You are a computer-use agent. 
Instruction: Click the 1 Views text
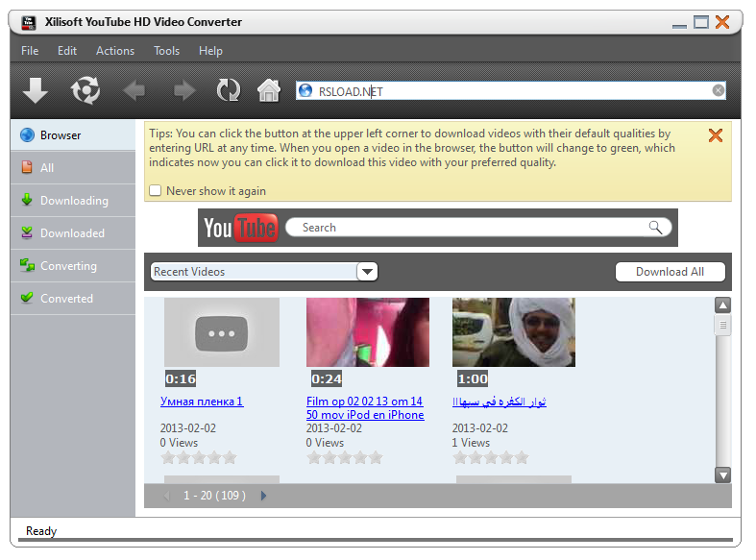(x=471, y=443)
